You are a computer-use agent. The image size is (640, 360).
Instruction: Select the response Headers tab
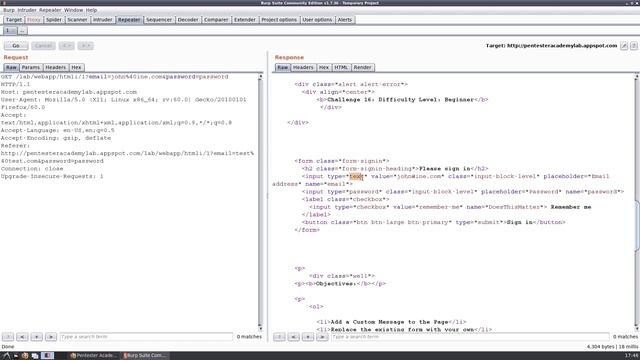[303, 67]
